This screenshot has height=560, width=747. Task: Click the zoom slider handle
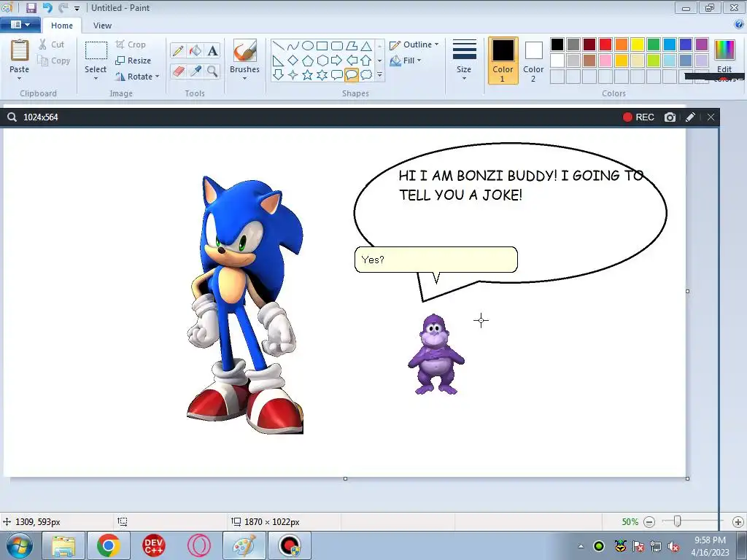click(x=677, y=521)
